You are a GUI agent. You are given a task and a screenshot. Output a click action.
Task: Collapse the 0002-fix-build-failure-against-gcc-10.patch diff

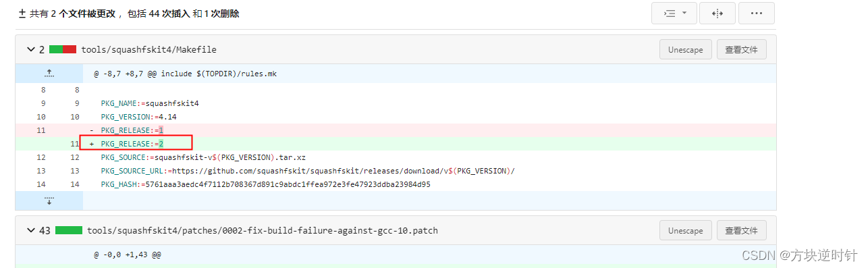click(x=30, y=230)
